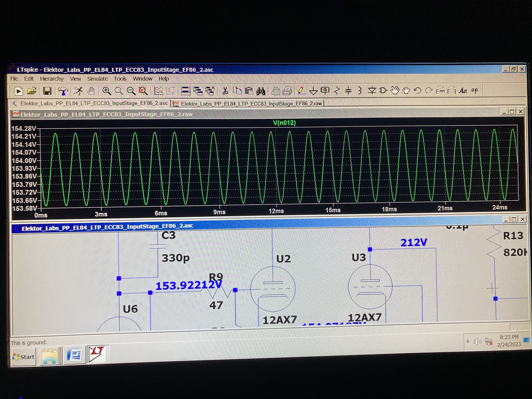
Task: Click the LTspice taskbar icon
Action: 97,354
